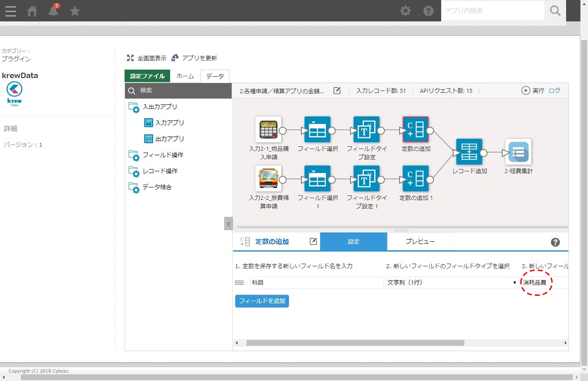Select the 2-経費集計 output node
Viewport: 588px width, 381px height.
point(518,152)
